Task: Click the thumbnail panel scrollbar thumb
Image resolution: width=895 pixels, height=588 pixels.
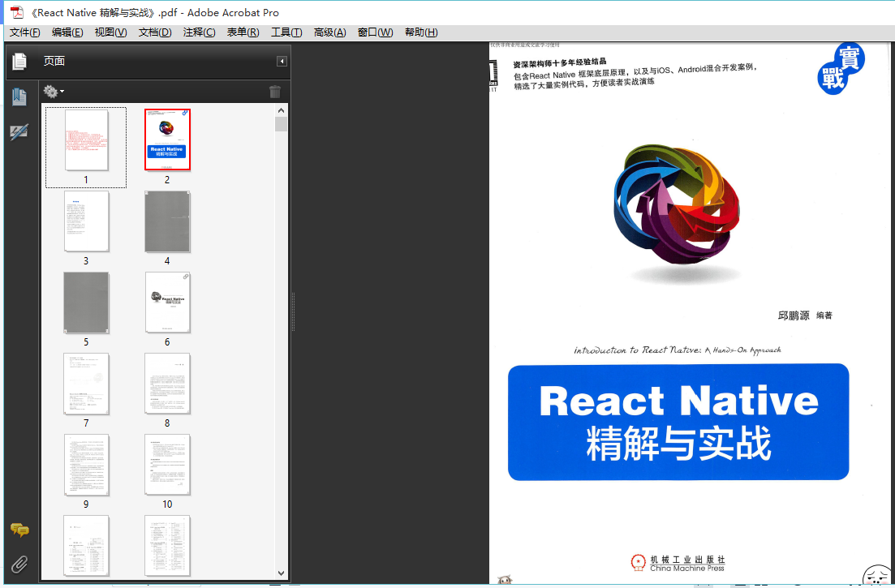Action: tap(281, 124)
